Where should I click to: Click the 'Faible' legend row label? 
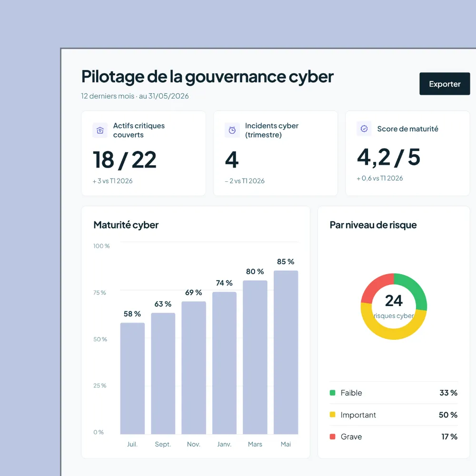click(x=351, y=393)
